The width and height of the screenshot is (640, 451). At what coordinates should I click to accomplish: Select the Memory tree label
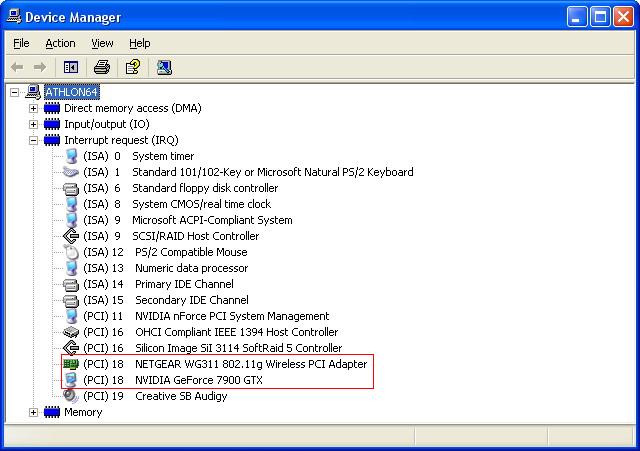tap(83, 412)
